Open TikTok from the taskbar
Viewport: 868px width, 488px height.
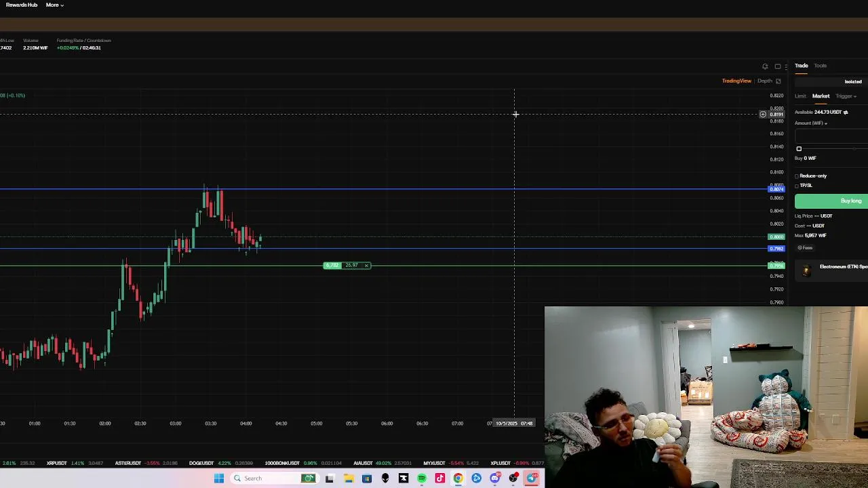[x=440, y=479]
